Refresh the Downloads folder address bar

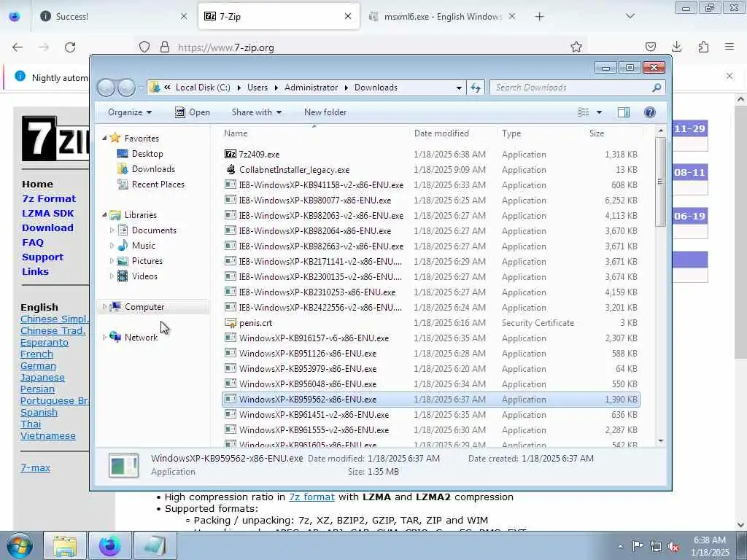476,87
